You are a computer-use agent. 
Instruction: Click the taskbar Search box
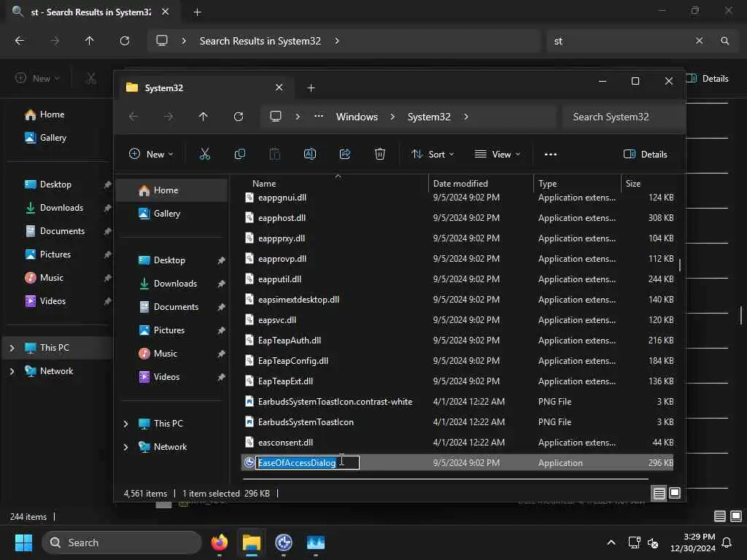pos(122,542)
